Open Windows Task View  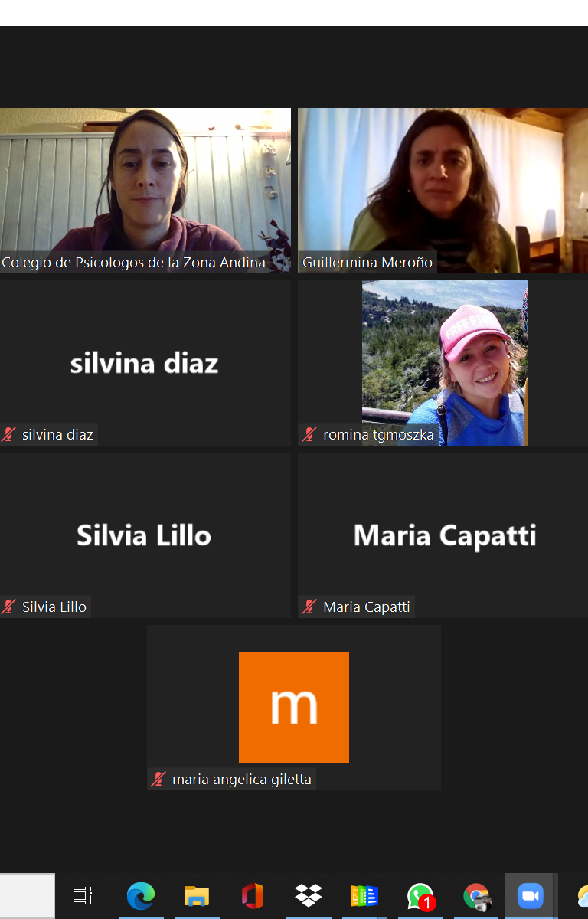click(x=83, y=895)
